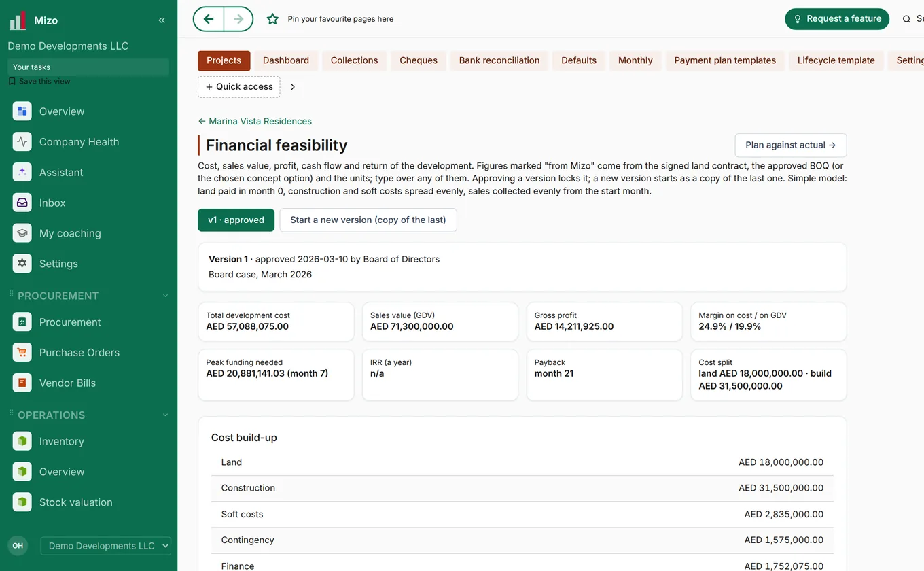The width and height of the screenshot is (924, 571).
Task: Open the Lifecycle template tab
Action: point(836,60)
